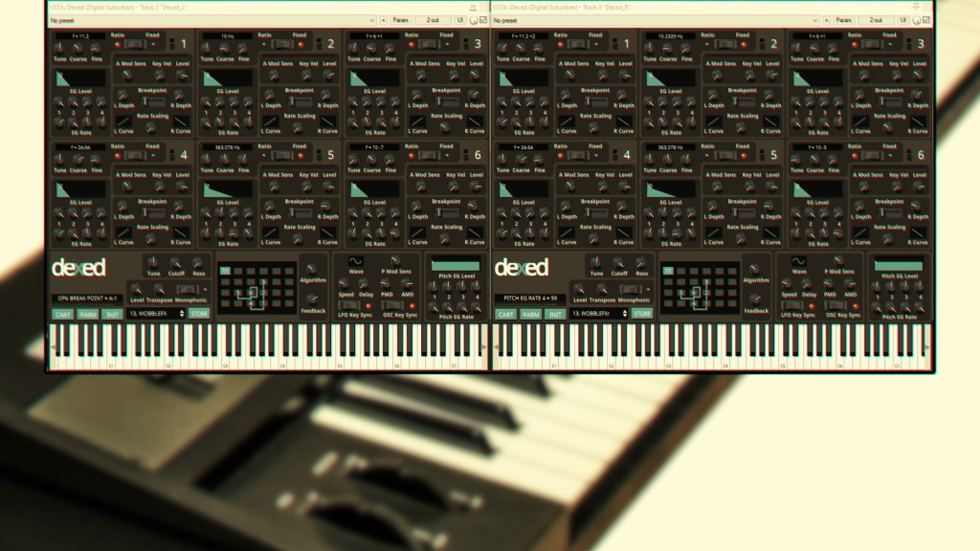980x551 pixels.
Task: Click the dexed logo in the right plugin
Action: pos(522,268)
